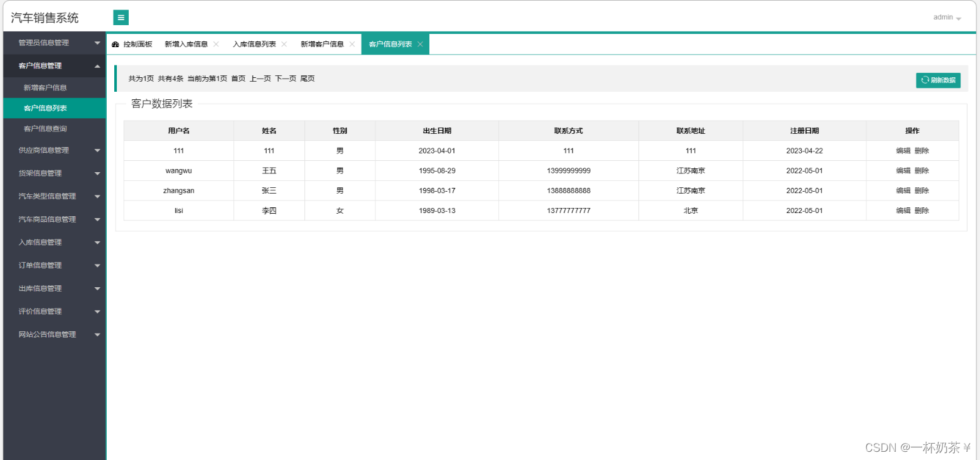Switch to the 控制面板 tab
The height and width of the screenshot is (460, 980).
132,44
